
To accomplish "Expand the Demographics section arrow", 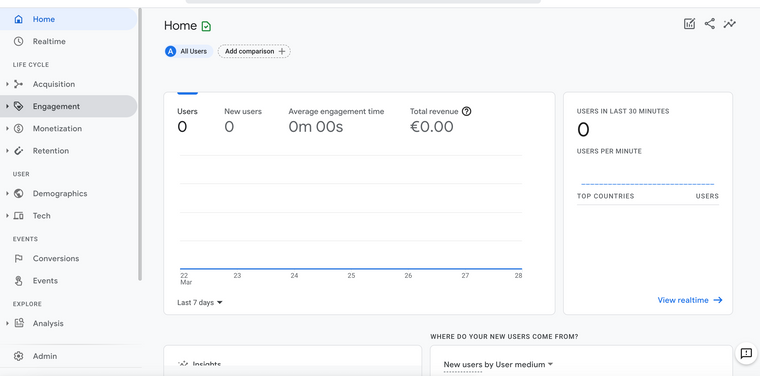I will [7, 194].
